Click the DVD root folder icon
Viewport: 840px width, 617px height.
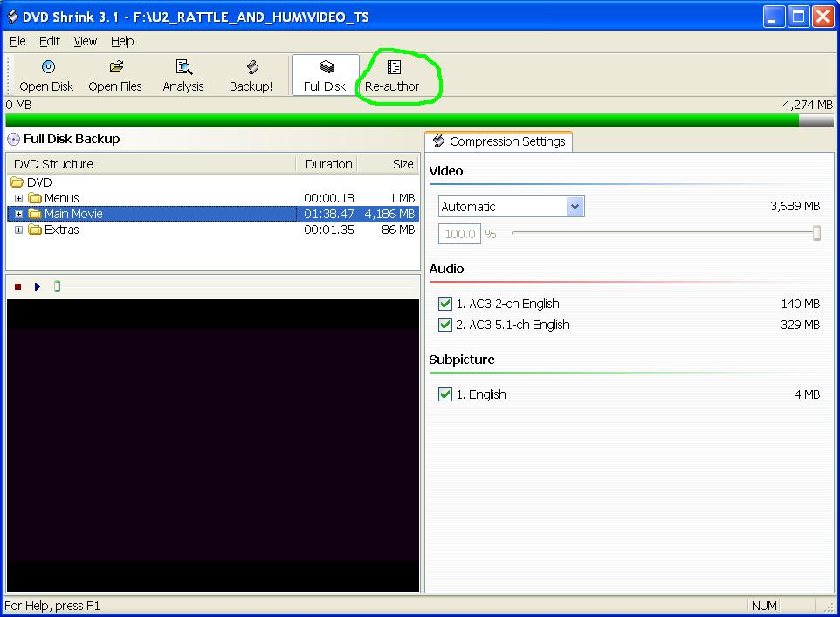(x=17, y=182)
